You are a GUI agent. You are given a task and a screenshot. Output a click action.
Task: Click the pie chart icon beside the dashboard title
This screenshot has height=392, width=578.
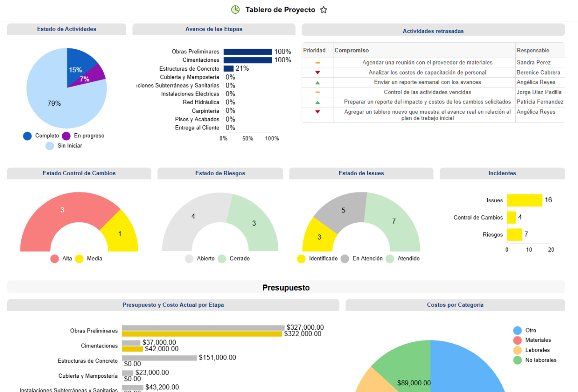click(235, 9)
